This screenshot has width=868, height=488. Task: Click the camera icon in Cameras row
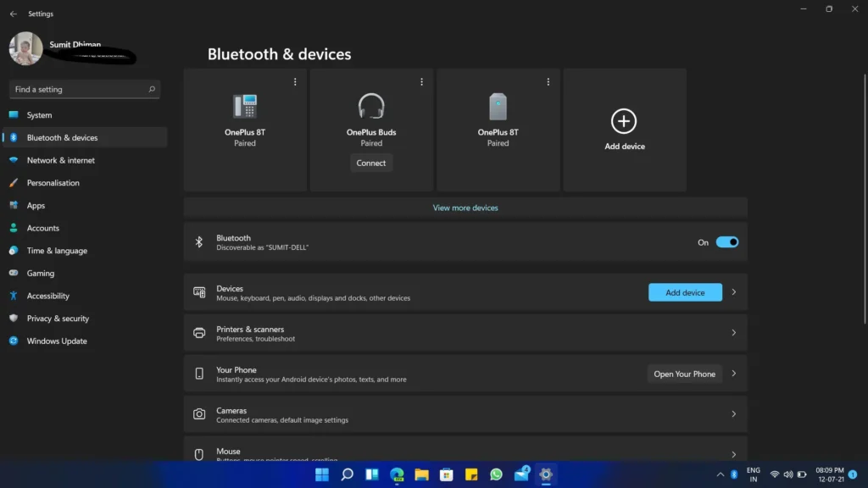[x=199, y=414]
